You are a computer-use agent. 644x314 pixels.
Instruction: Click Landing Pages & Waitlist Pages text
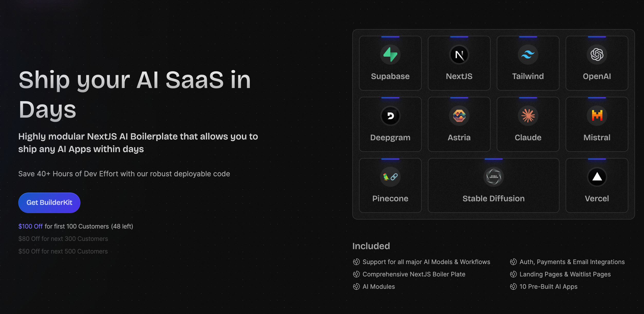pos(565,274)
